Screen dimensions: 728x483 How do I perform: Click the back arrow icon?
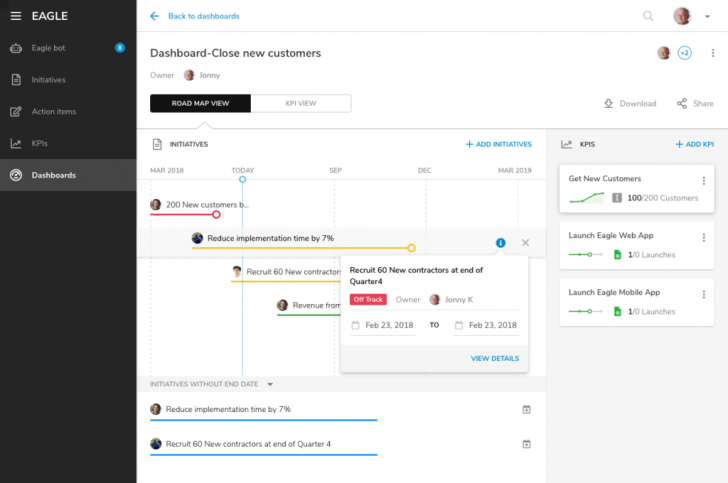[x=155, y=16]
